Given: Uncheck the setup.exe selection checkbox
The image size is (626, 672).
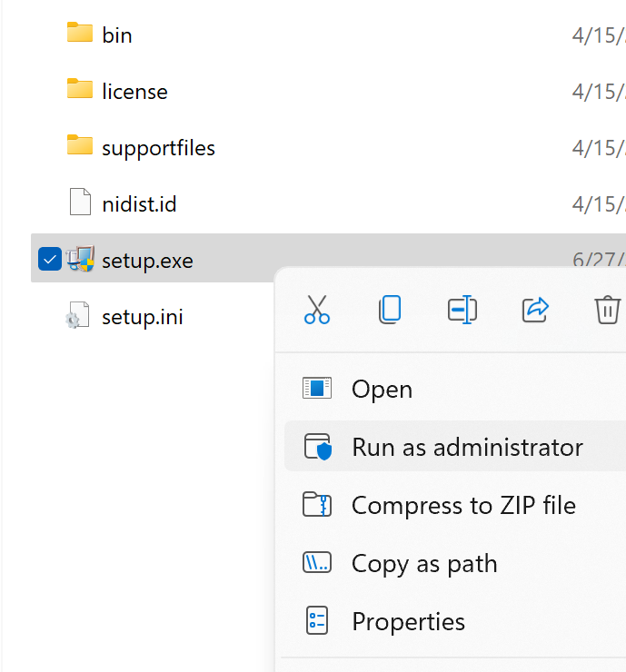Looking at the screenshot, I should [50, 259].
